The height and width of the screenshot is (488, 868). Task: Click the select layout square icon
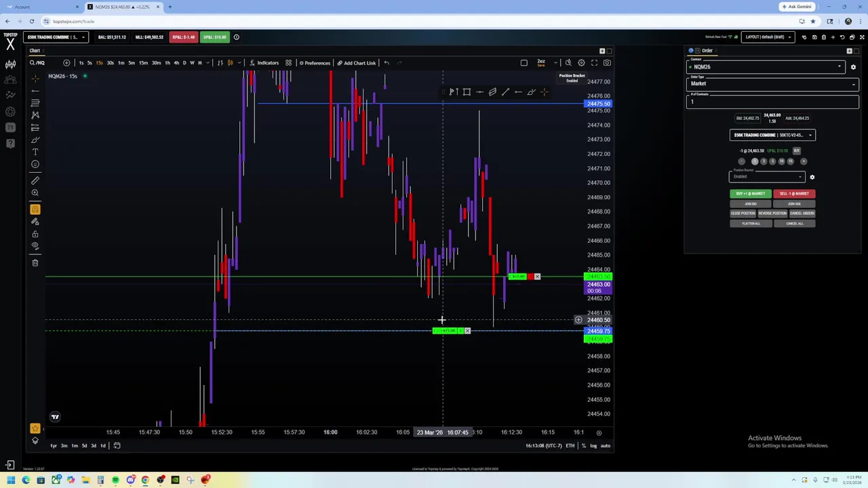(x=524, y=63)
